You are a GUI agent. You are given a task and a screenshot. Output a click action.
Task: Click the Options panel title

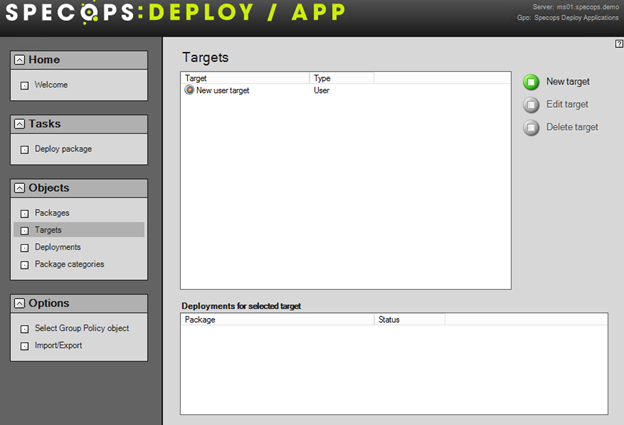(x=49, y=303)
